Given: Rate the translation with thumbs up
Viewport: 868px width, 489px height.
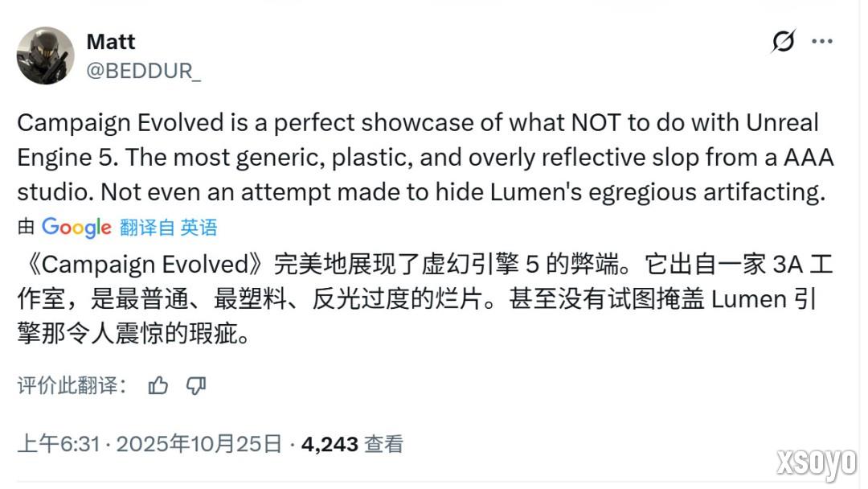Looking at the screenshot, I should coord(158,386).
